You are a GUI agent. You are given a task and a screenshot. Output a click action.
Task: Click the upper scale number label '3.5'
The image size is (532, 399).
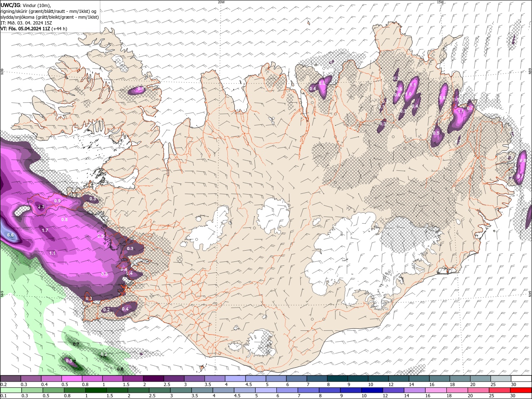pyautogui.click(x=208, y=384)
